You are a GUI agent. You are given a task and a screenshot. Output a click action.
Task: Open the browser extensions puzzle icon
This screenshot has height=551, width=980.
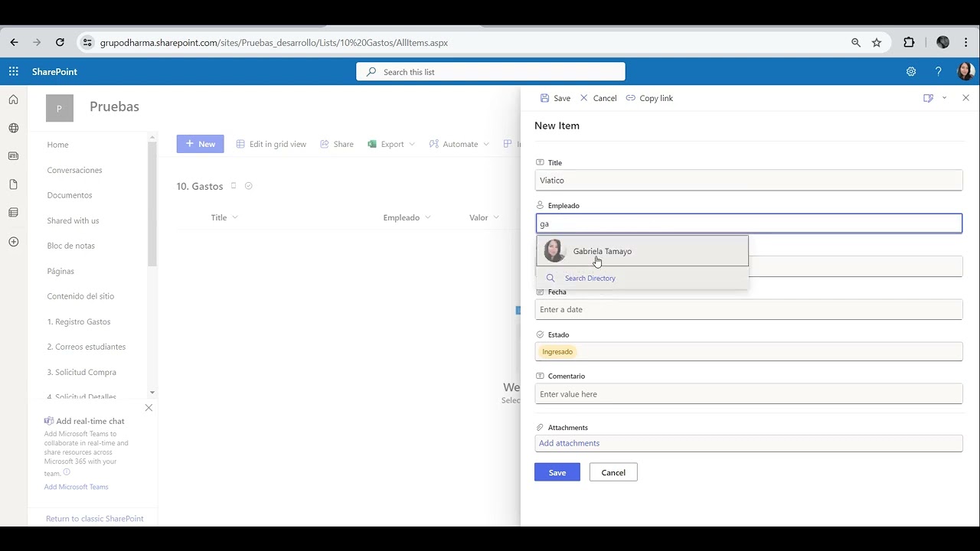pos(909,43)
